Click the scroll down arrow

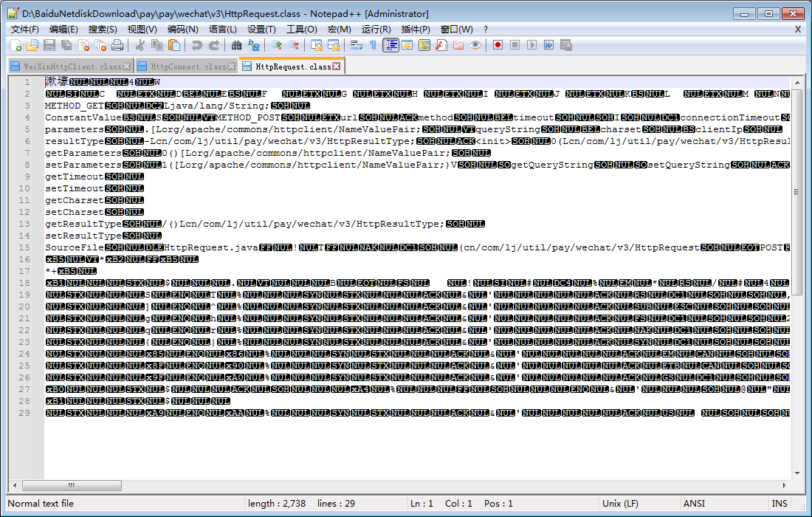pyautogui.click(x=797, y=473)
